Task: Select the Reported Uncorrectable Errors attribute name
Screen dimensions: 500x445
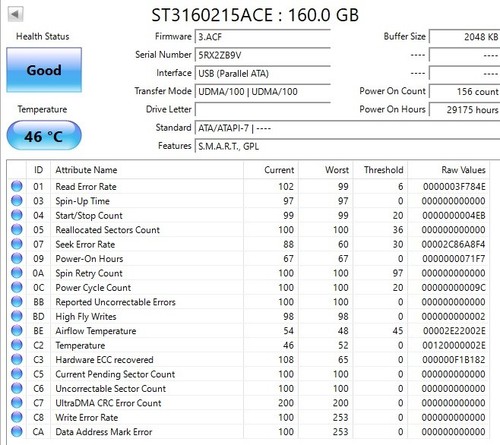Action: click(x=115, y=302)
